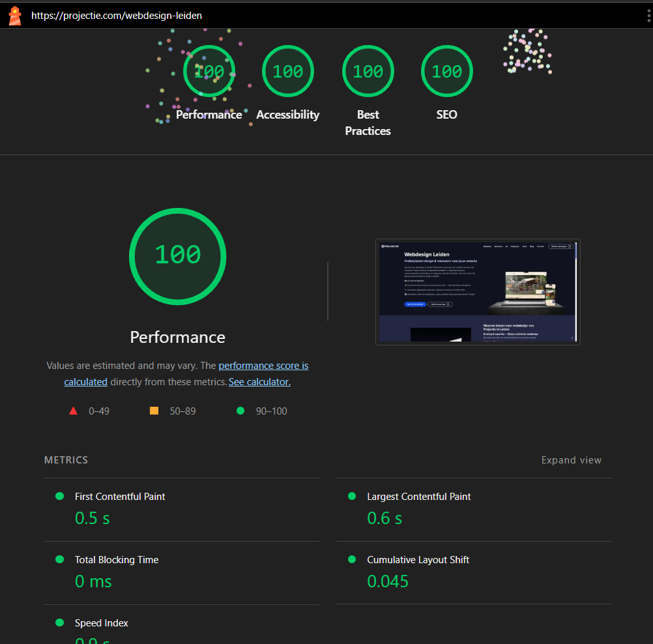
Task: Click the large Performance 100 gauge
Action: (x=177, y=256)
